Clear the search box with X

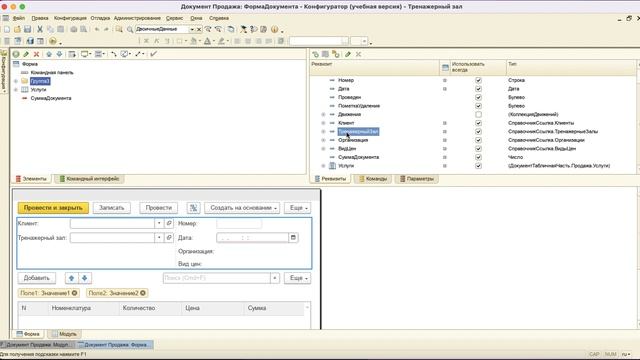tap(199, 29)
